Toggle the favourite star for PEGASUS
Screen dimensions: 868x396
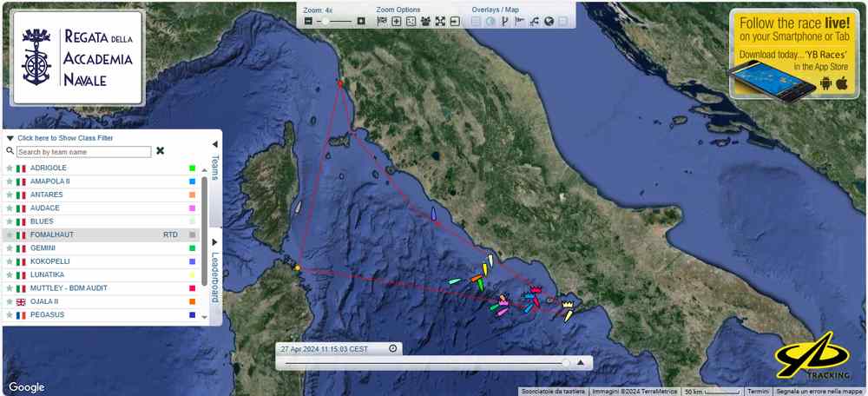coord(10,315)
